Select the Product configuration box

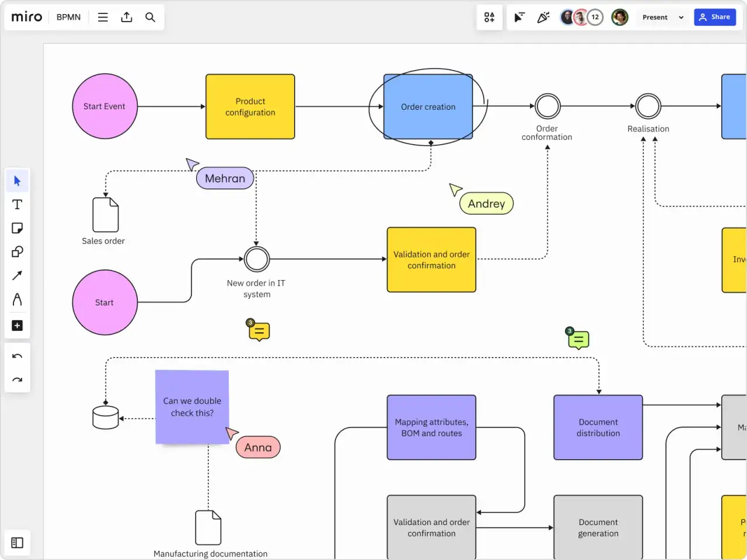[250, 107]
